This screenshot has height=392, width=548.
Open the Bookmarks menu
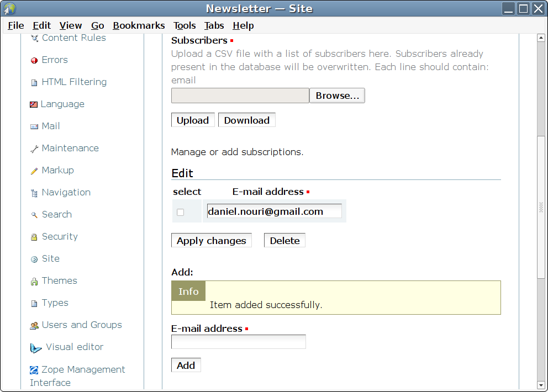[x=139, y=25]
